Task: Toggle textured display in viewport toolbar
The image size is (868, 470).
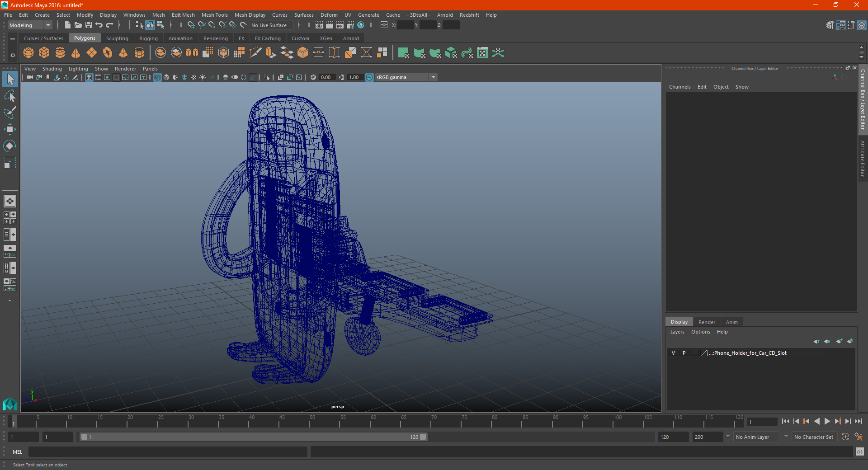Action: tap(193, 77)
